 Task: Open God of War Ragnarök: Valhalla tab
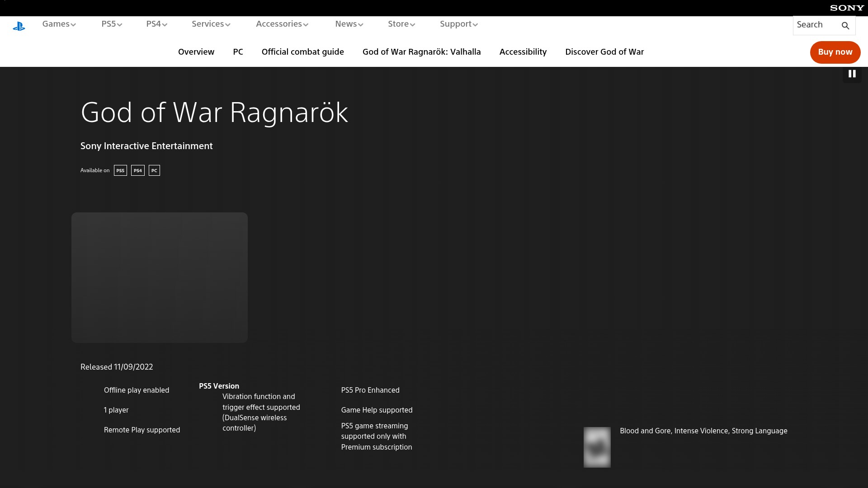pyautogui.click(x=422, y=52)
